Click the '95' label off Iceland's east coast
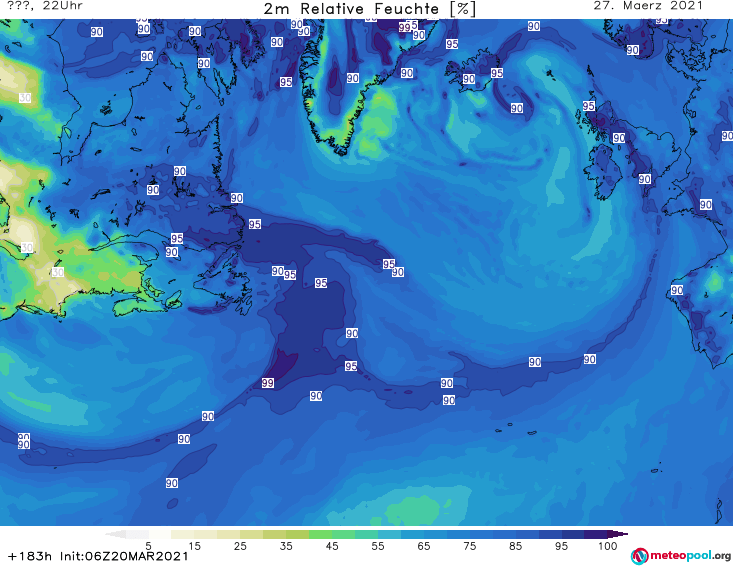The width and height of the screenshot is (733, 566). (497, 73)
